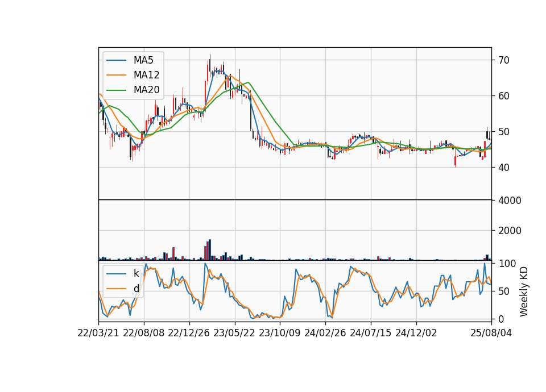Click the MA12 legend label
546x392 pixels.
pos(146,75)
